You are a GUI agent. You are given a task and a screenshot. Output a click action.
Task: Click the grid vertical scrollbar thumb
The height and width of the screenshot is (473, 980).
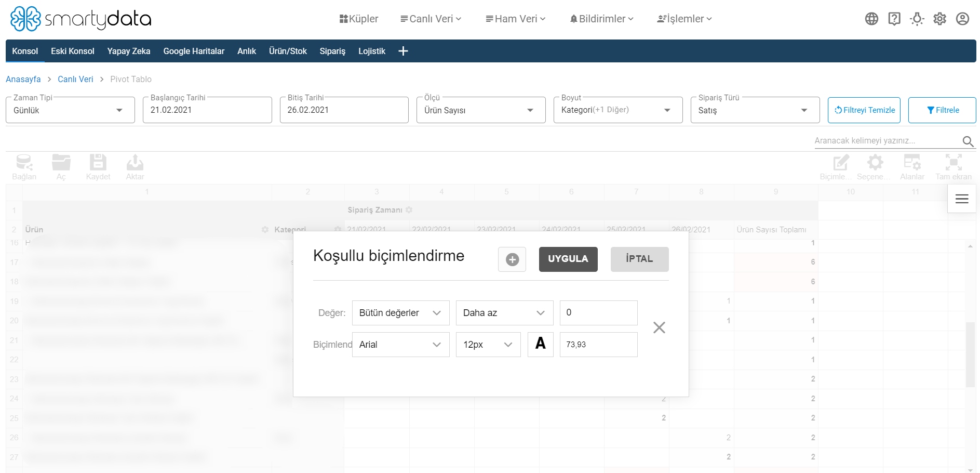click(970, 354)
